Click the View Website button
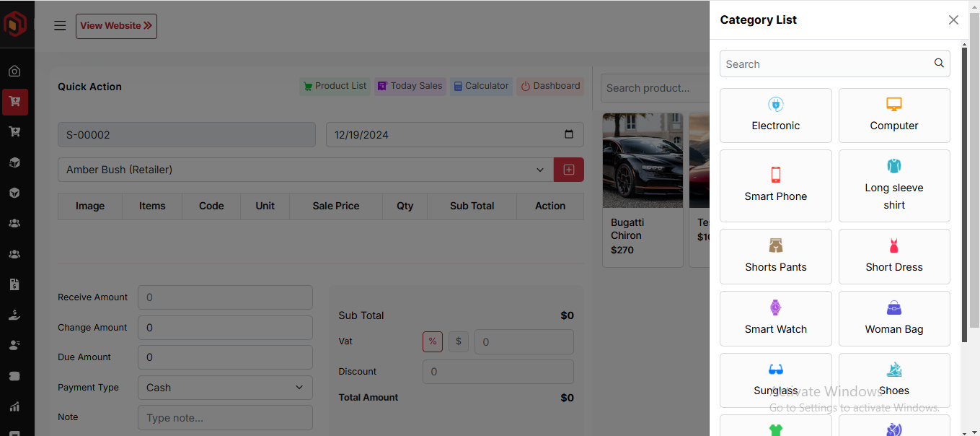This screenshot has height=436, width=980. (x=116, y=26)
